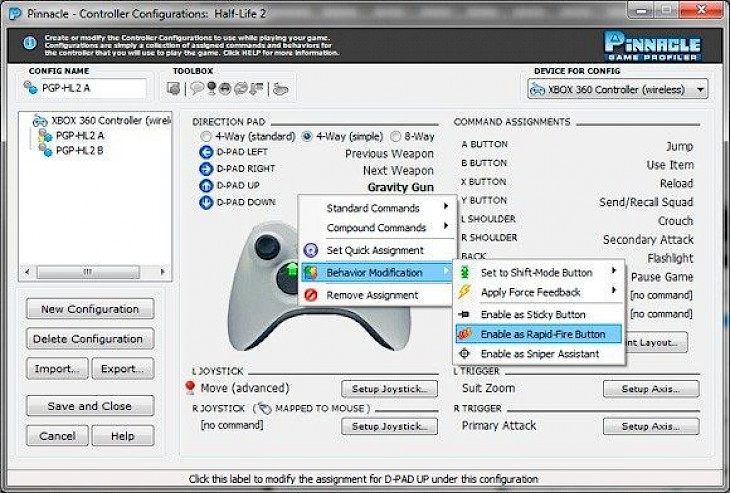
Task: Click the tree scrollbar left arrow
Action: click(27, 271)
